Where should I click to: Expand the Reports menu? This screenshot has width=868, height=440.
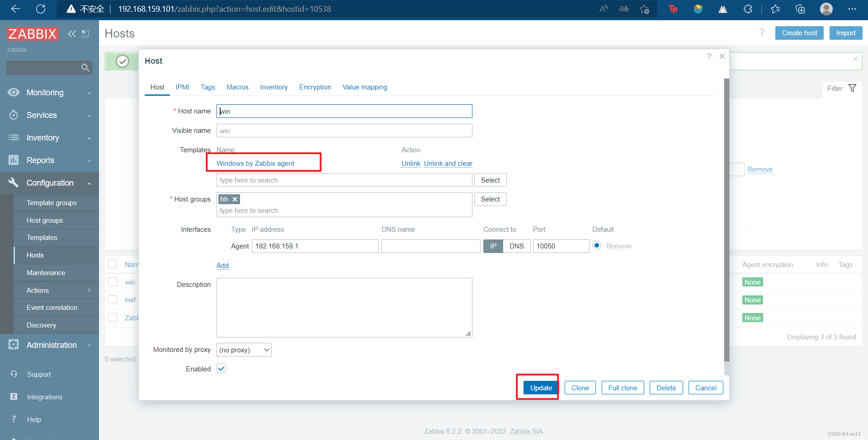(49, 160)
